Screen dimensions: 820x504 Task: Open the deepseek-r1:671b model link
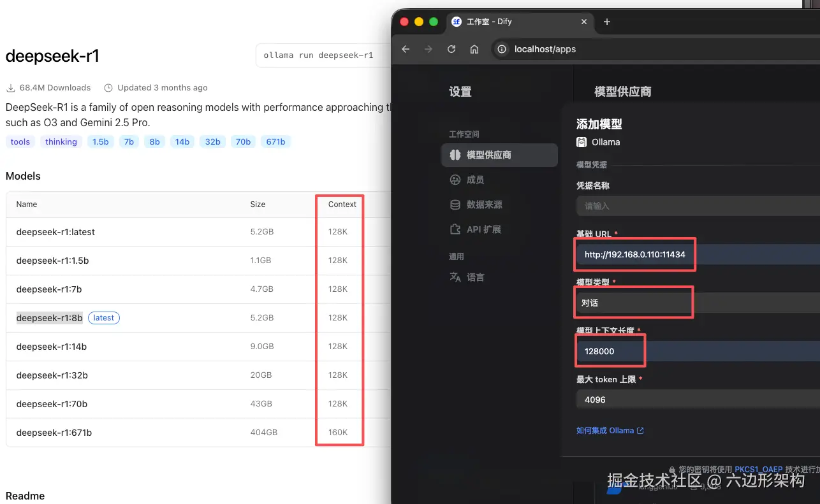pos(54,433)
